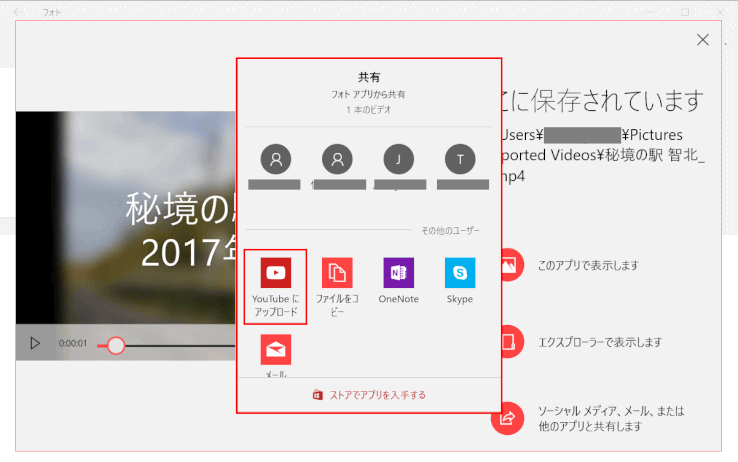Image resolution: width=738 pixels, height=462 pixels.
Task: Choose the first generic person contact
Action: [276, 159]
